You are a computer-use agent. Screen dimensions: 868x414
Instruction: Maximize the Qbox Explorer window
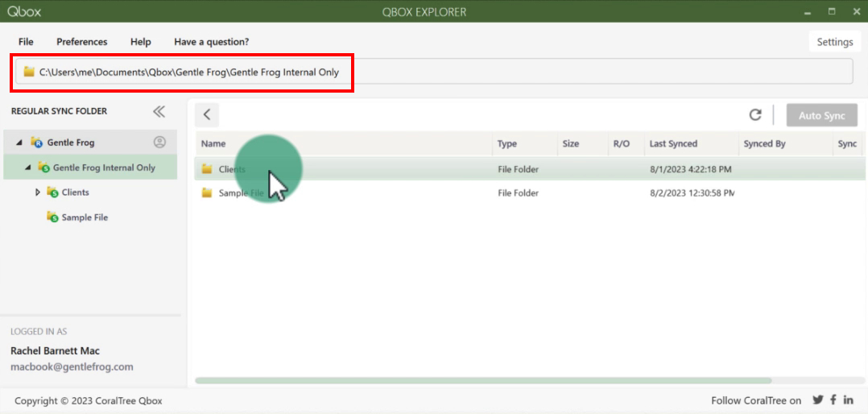pos(832,11)
